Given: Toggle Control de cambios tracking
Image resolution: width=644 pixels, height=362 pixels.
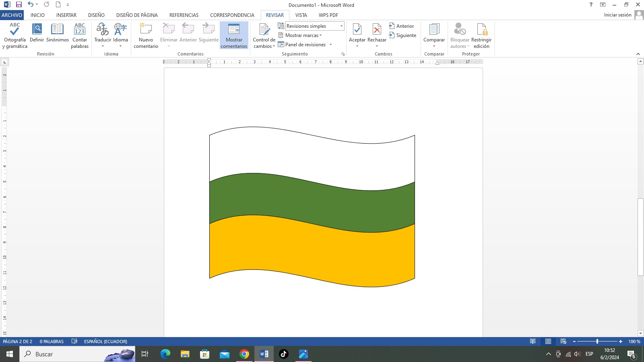Looking at the screenshot, I should [x=264, y=30].
